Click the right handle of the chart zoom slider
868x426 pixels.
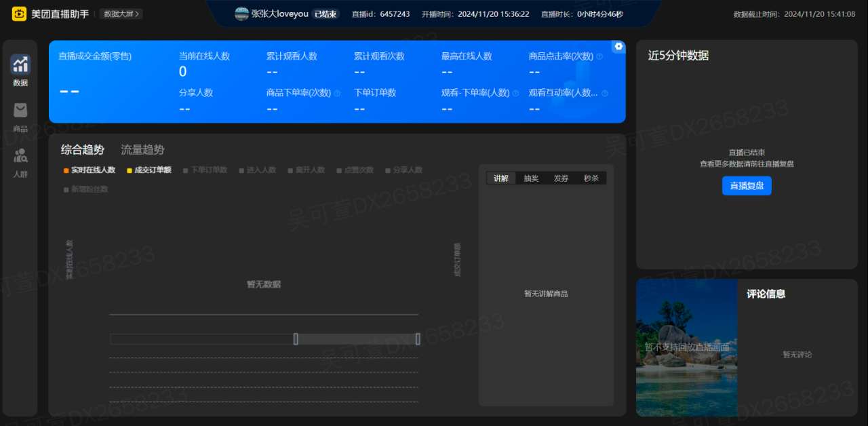[x=418, y=339]
